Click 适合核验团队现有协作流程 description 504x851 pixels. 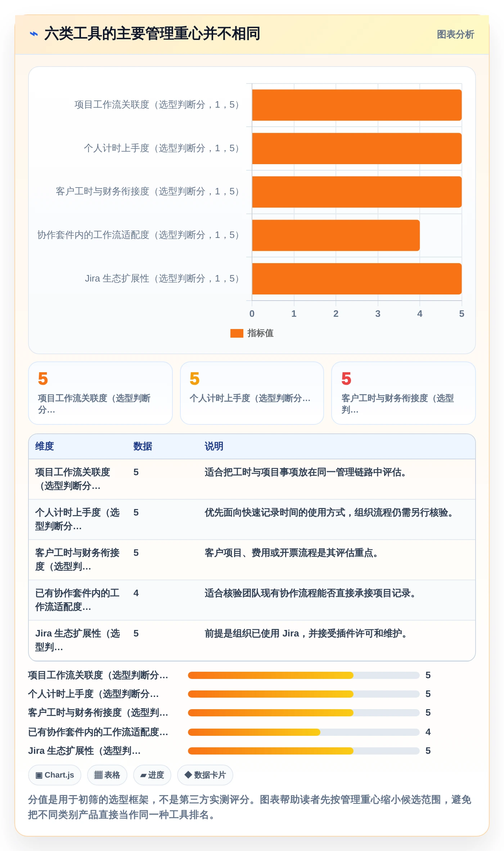point(310,593)
